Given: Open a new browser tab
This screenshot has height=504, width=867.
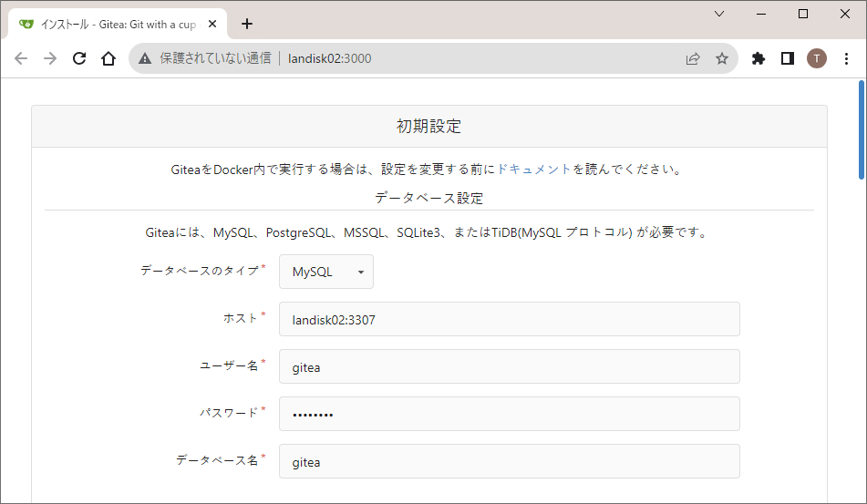Looking at the screenshot, I should pos(247,24).
